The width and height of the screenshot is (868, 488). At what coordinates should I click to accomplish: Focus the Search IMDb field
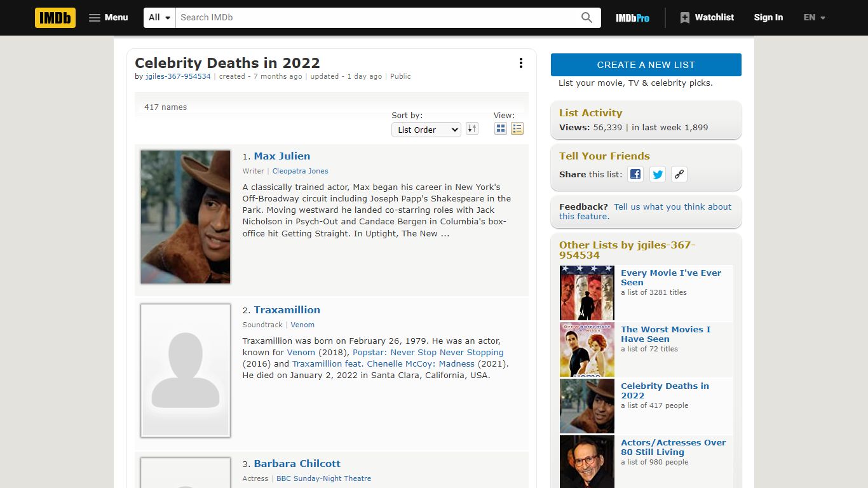click(x=375, y=18)
